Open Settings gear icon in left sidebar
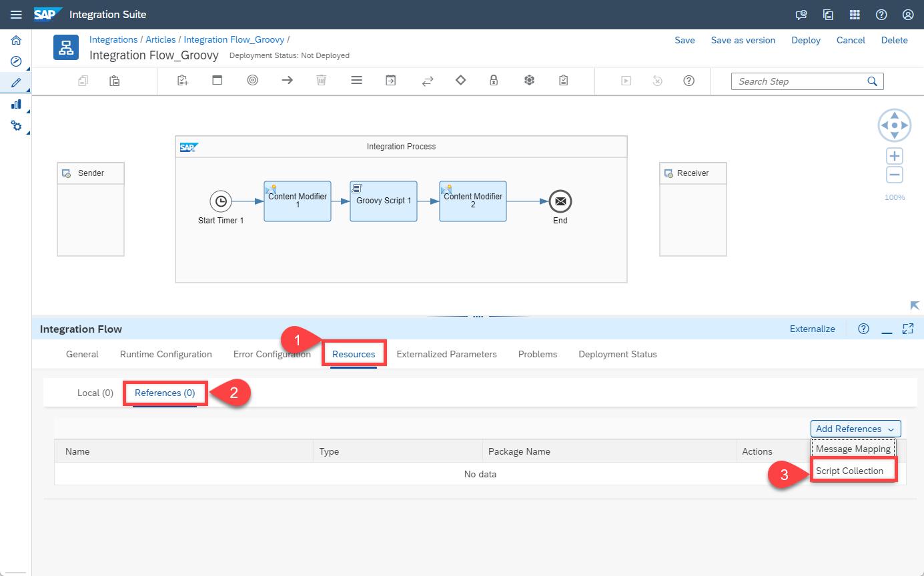Image resolution: width=924 pixels, height=576 pixels. 16,126
